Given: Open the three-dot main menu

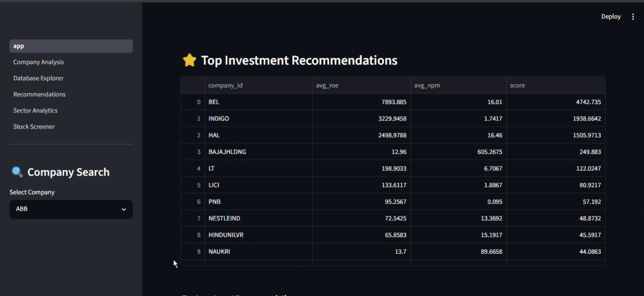Looking at the screenshot, I should [x=633, y=17].
